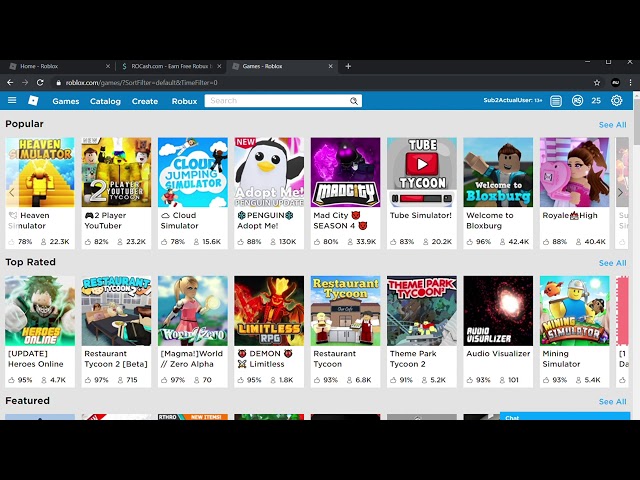Screen dimensions: 640x480
Task: Open Heaven Simulator game thumbnail
Action: 40,172
